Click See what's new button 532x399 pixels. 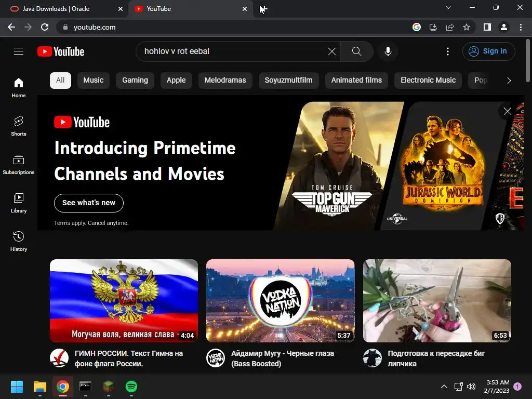89,203
